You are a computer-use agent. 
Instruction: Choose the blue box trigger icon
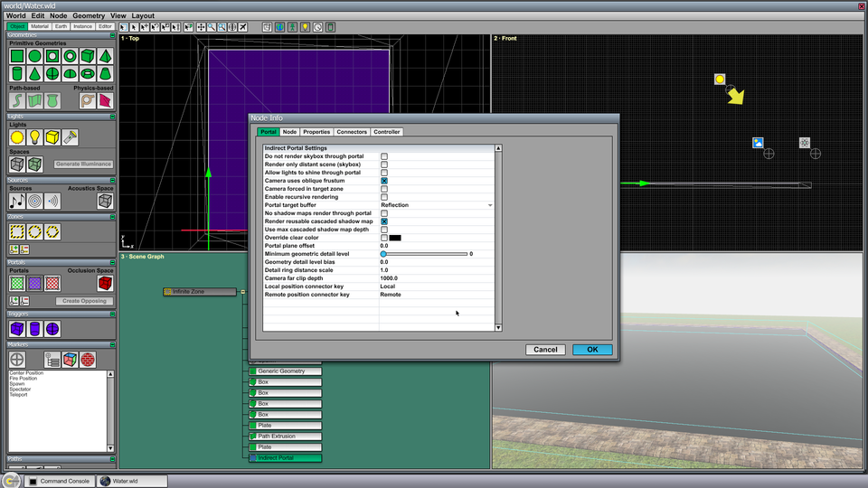(16, 329)
